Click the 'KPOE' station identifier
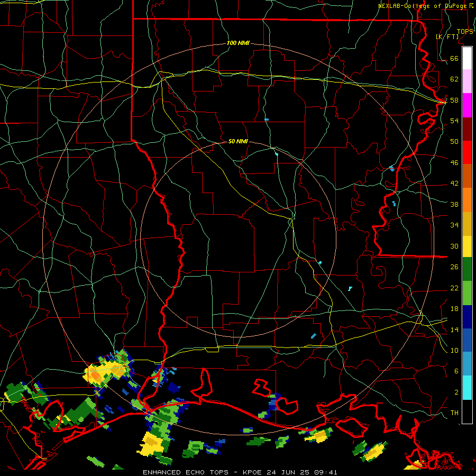 click(x=253, y=472)
